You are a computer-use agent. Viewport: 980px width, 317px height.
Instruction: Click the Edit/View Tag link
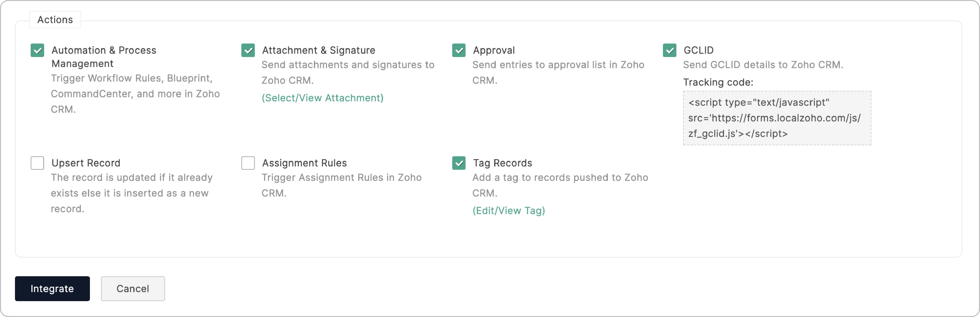(509, 211)
